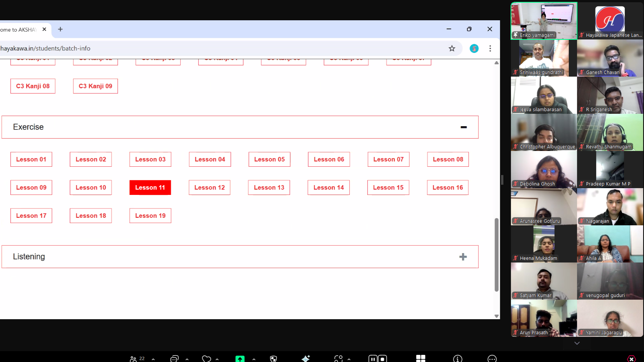Show more participant videos chevron
Viewport: 644px width, 362px height.
coord(577,343)
